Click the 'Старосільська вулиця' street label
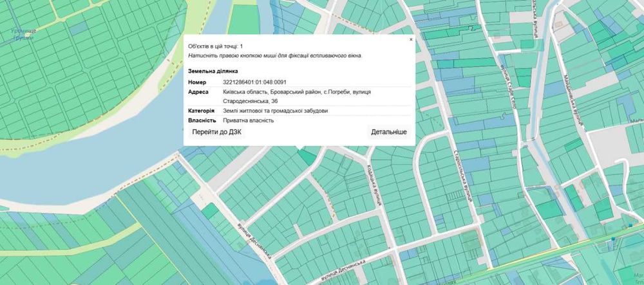Image resolution: width=644 pixels, height=285 pixels. (462, 175)
